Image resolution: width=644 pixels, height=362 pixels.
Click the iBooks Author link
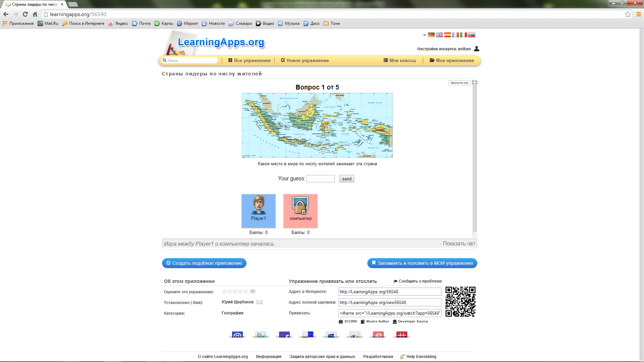[375, 321]
